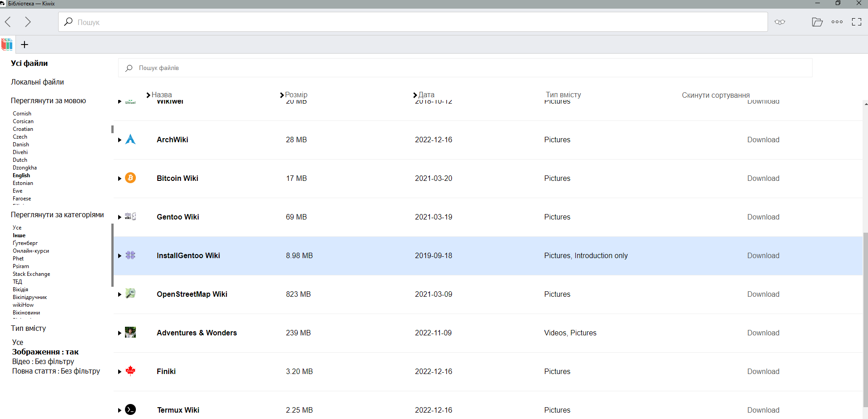Expand the Adventures & Wonders row
Image resolution: width=868 pixels, height=419 pixels.
tap(120, 333)
